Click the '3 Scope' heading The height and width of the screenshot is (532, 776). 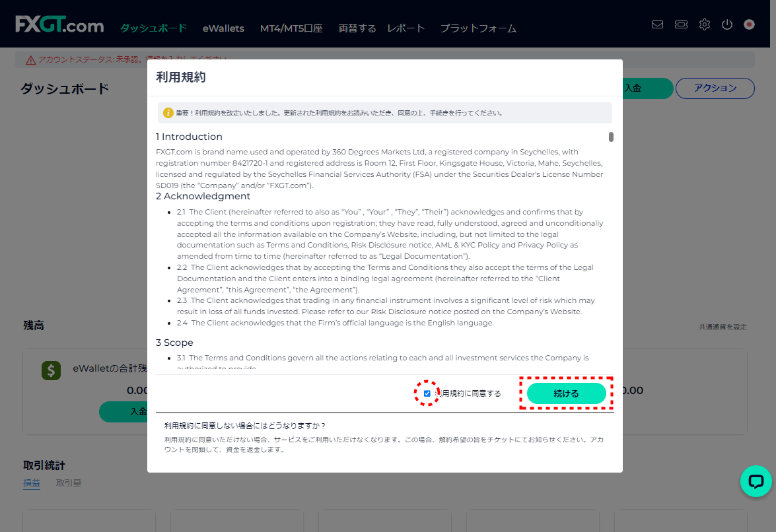pyautogui.click(x=174, y=343)
